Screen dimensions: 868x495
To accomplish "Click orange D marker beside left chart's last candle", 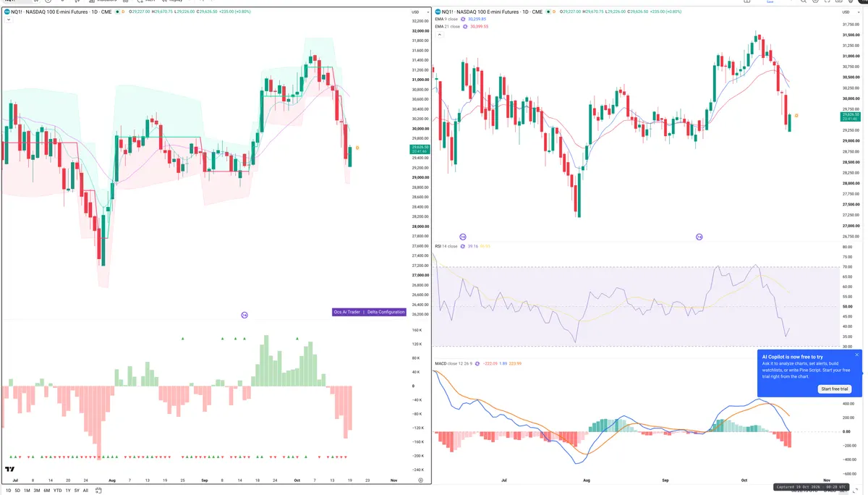I will tap(357, 148).
